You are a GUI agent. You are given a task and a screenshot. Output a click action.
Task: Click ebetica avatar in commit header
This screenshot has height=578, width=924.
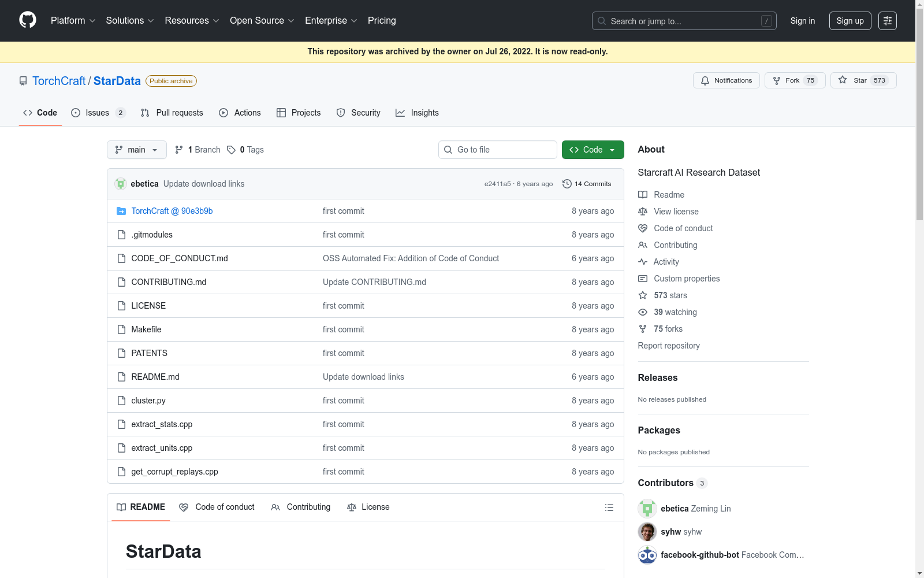(121, 184)
